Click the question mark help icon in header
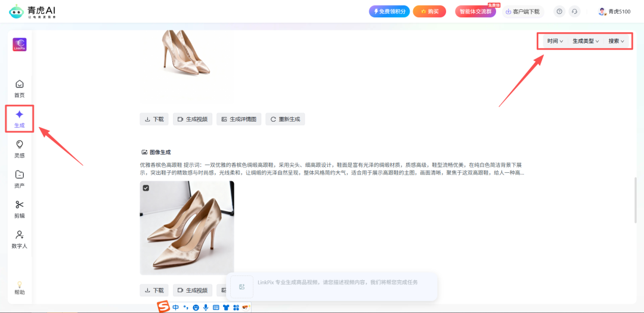Screen dimensions: 644x313 [x=559, y=11]
